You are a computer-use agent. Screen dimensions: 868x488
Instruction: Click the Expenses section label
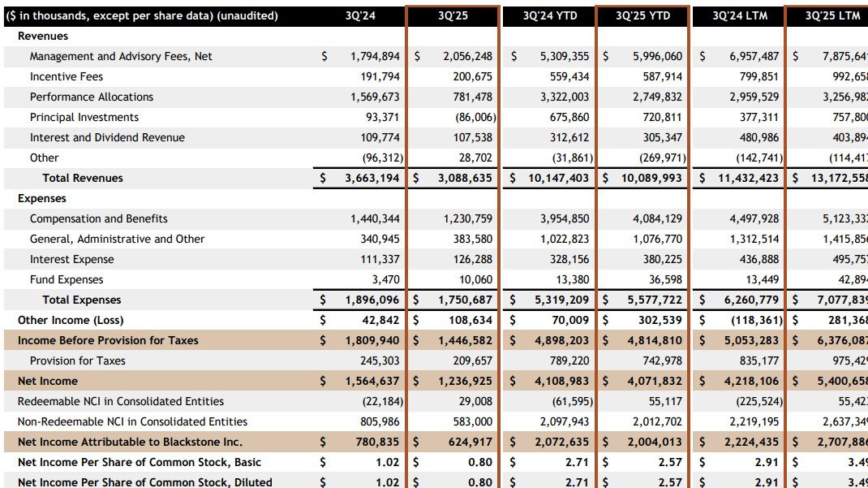pos(41,198)
